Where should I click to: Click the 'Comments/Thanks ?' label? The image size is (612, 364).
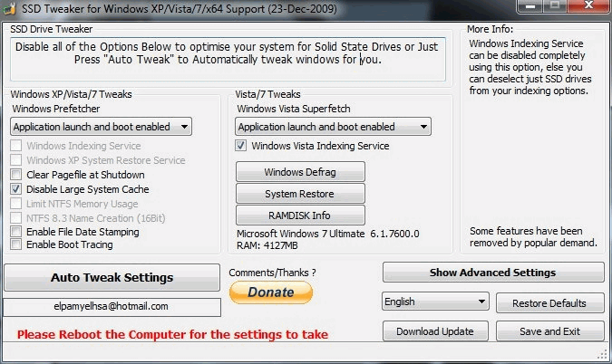coord(272,273)
